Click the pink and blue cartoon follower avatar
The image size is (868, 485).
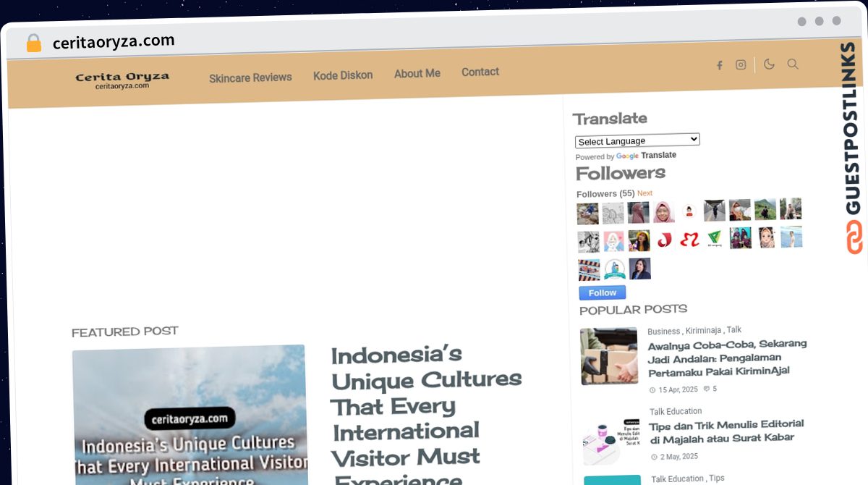point(614,241)
